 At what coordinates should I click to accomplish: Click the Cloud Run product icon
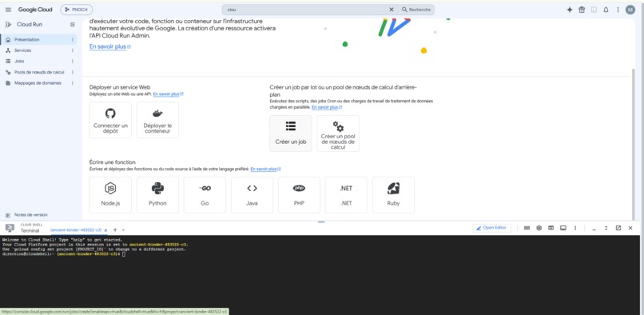[8, 25]
